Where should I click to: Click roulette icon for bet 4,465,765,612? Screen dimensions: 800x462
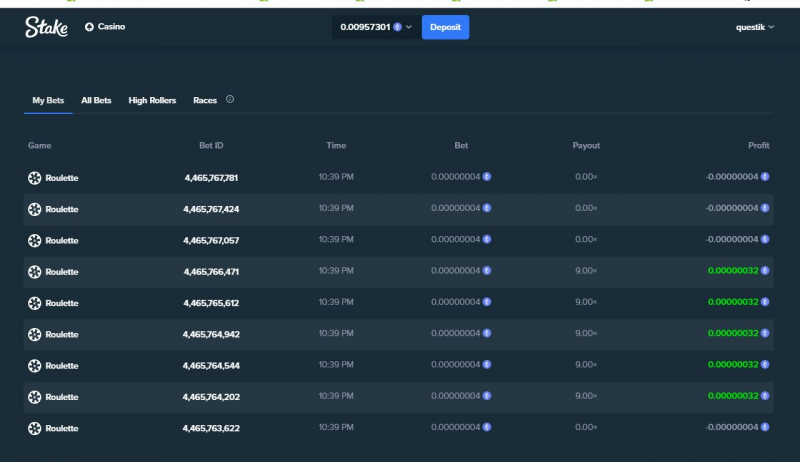[x=35, y=303]
